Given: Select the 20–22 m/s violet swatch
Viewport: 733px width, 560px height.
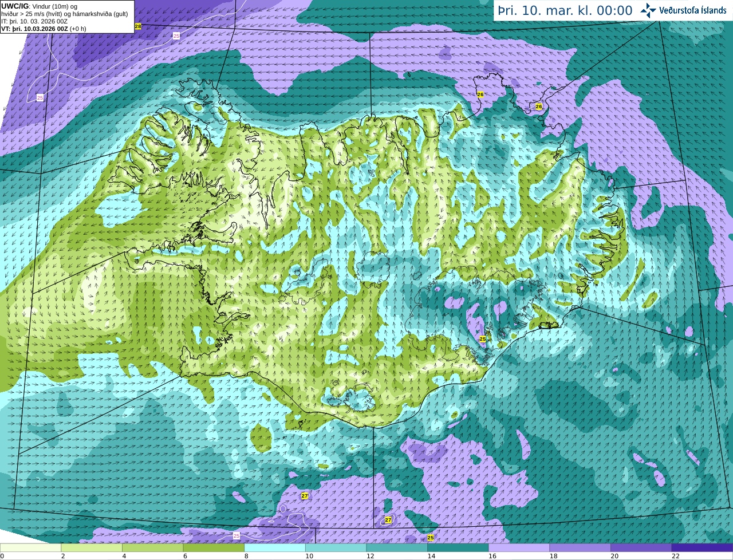Looking at the screenshot, I should click(x=641, y=548).
